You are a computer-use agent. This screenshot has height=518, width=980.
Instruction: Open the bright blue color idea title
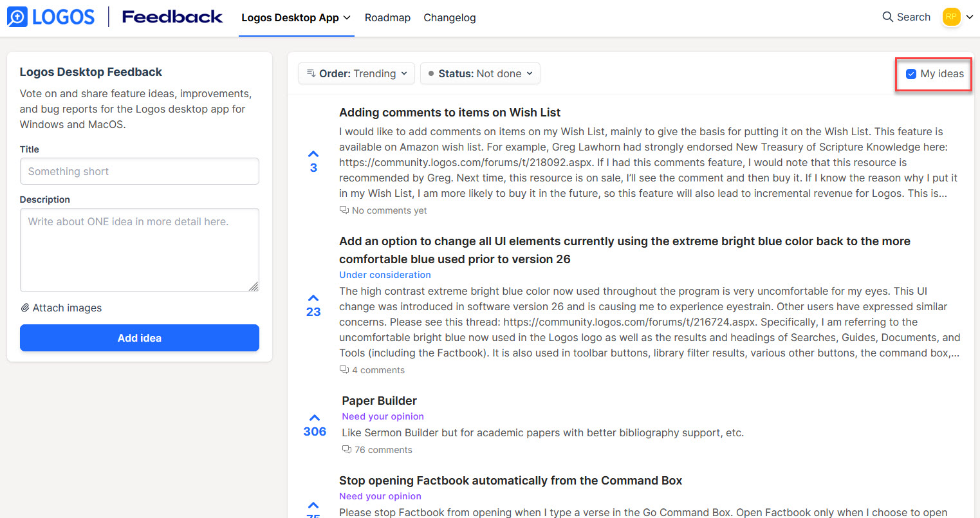point(625,250)
